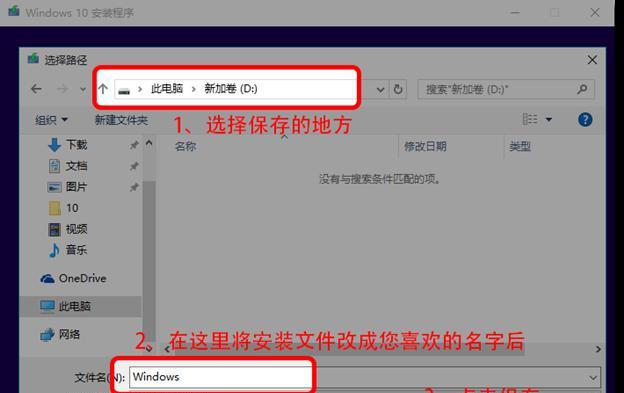Expand the 文件名 dropdown arrow
Viewport: 624px width, 393px height.
(x=593, y=377)
